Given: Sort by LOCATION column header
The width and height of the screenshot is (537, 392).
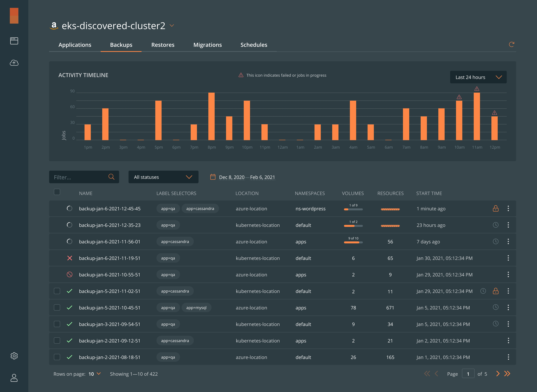Looking at the screenshot, I should click(x=247, y=193).
